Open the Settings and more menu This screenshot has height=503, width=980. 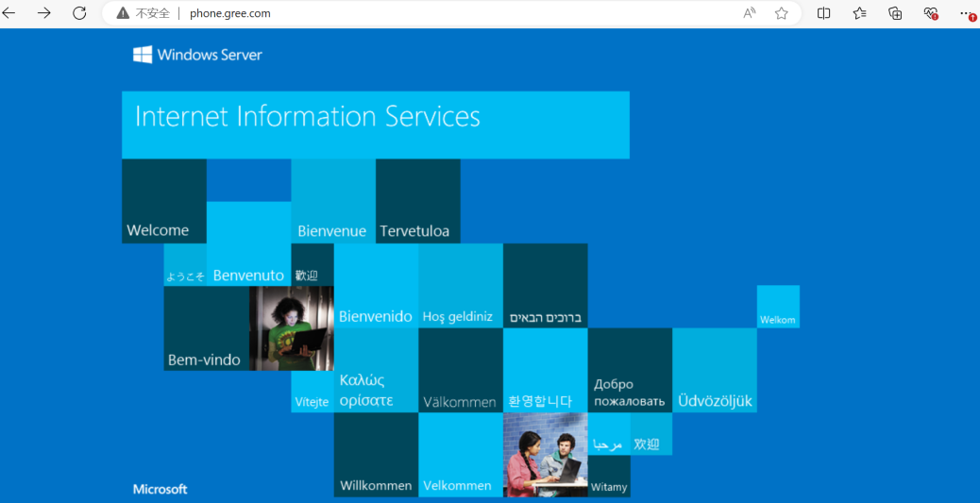966,13
